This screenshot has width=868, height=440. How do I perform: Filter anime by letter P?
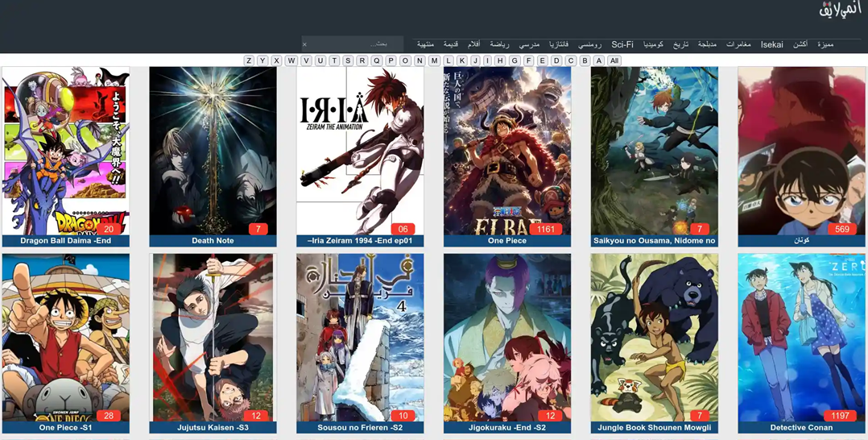[x=391, y=60]
